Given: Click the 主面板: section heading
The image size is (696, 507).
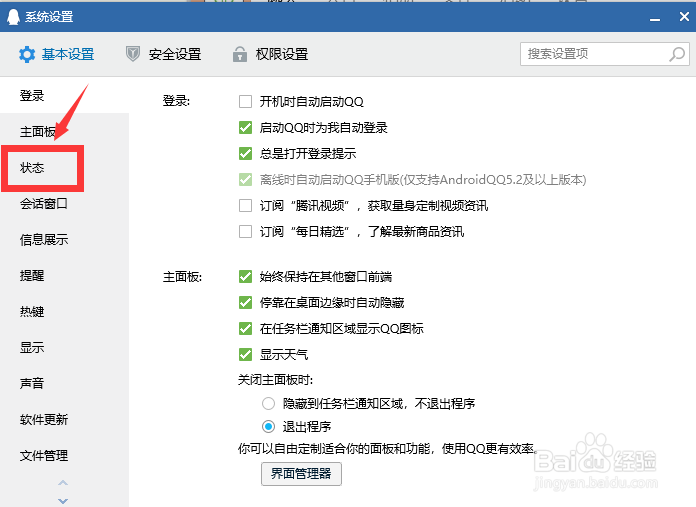Looking at the screenshot, I should pos(182,277).
